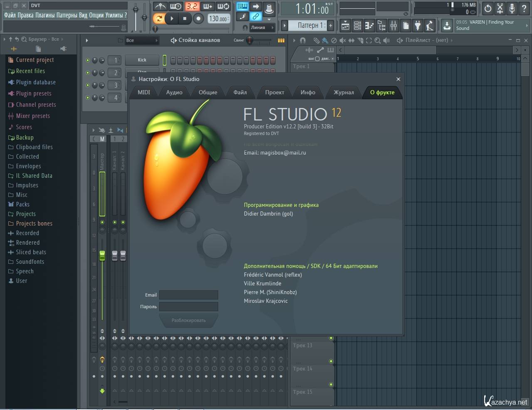532x410 pixels.
Task: Open the channel filter dropdown labeled Все
Action: click(x=142, y=40)
